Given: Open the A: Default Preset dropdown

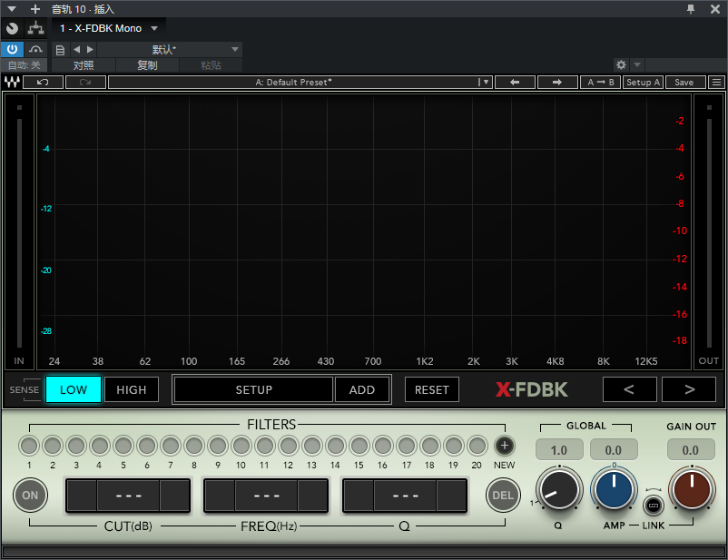Looking at the screenshot, I should [300, 83].
